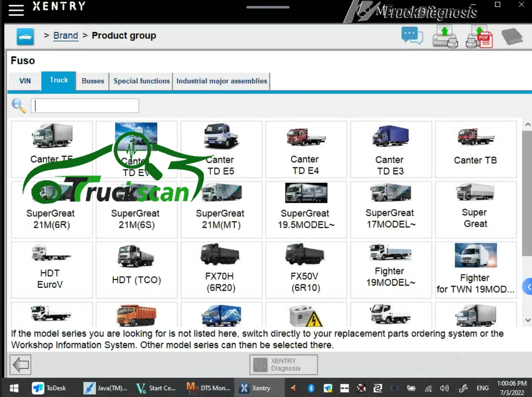Viewport: 532px width, 397px height.
Task: Switch to ToDesk in the taskbar
Action: click(x=50, y=388)
